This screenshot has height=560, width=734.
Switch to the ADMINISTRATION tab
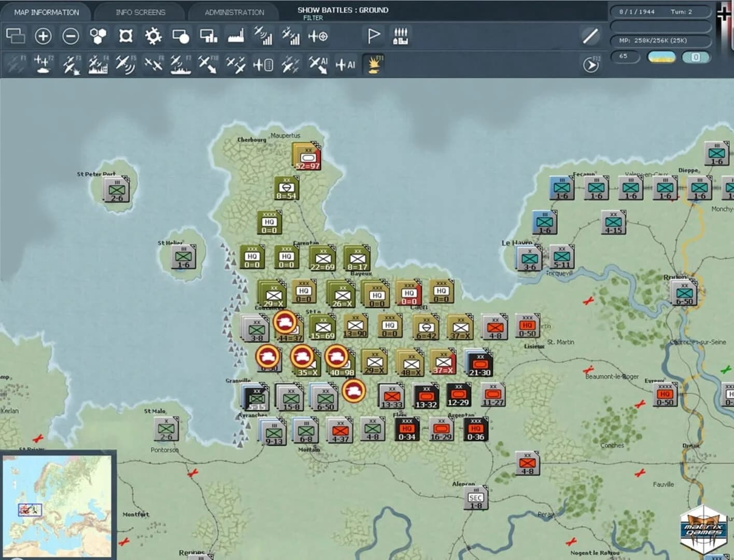point(234,11)
